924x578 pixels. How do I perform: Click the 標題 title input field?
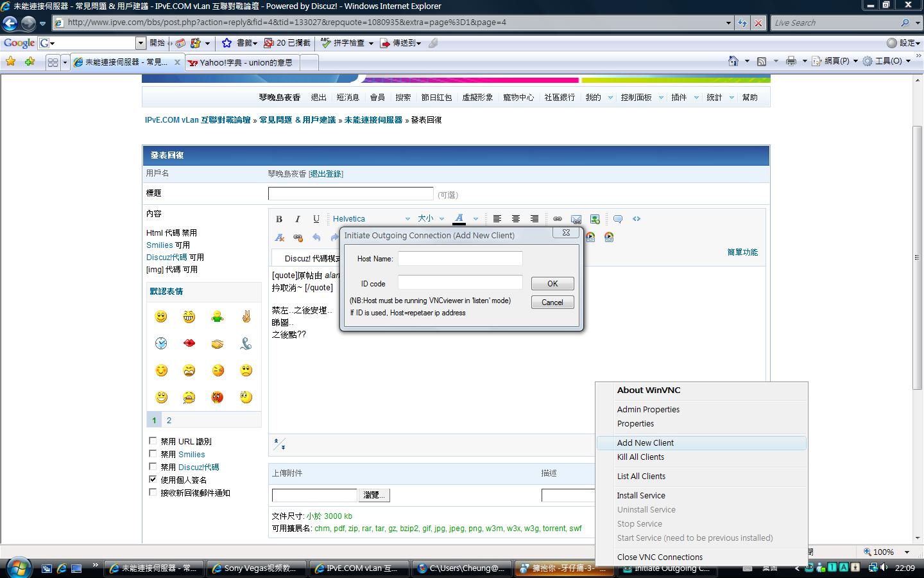351,193
